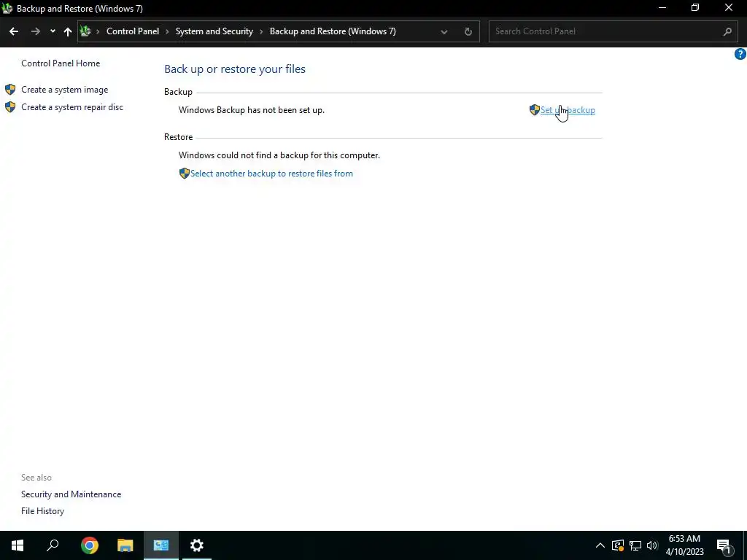Click Set up backup link

click(x=568, y=110)
